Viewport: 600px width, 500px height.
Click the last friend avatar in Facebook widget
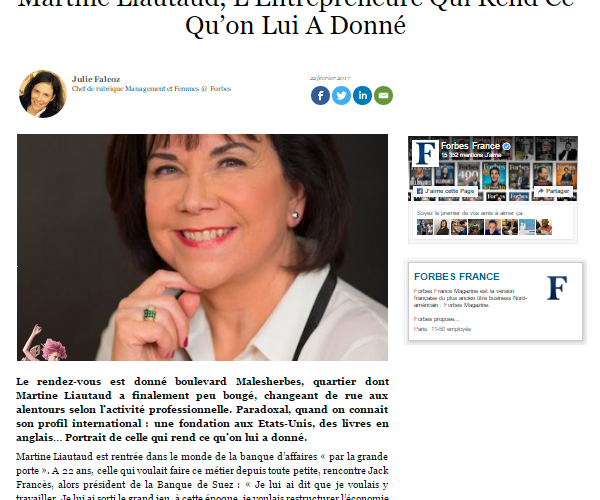pyautogui.click(x=544, y=227)
